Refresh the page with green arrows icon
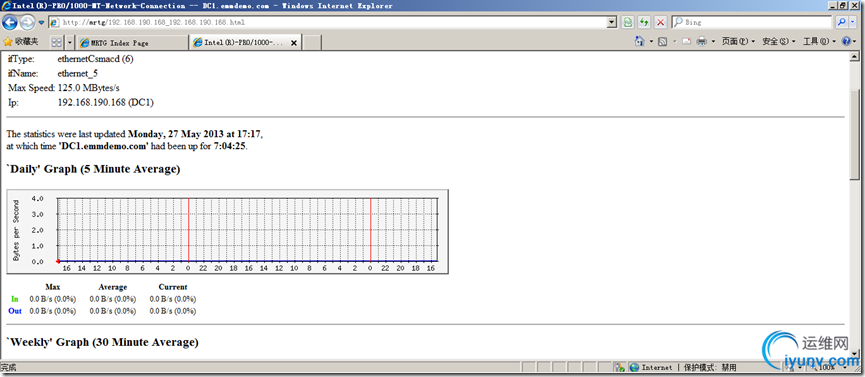 (644, 23)
